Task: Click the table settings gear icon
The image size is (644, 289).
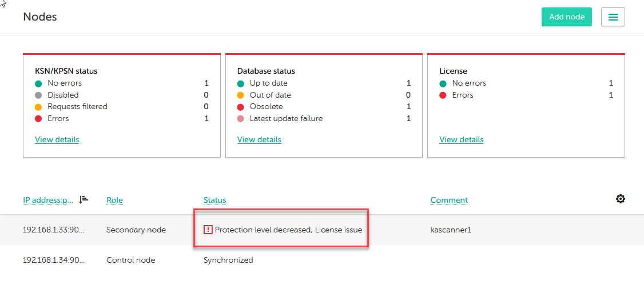Action: coord(620,199)
